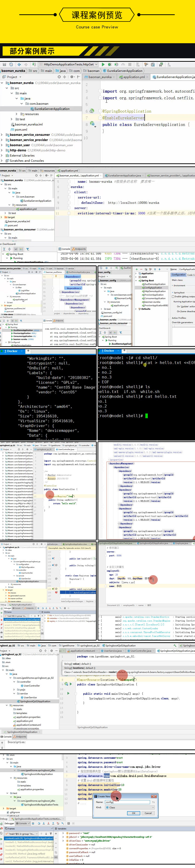Screen dimensions: 195x868
Task: Select ProviderApplication8082 run configuration
Action: 155,305
